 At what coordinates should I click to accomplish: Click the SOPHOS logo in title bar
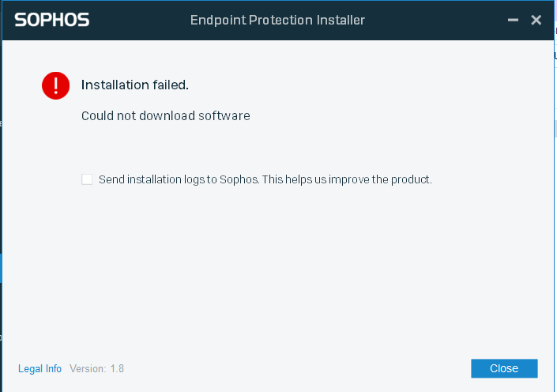[52, 20]
